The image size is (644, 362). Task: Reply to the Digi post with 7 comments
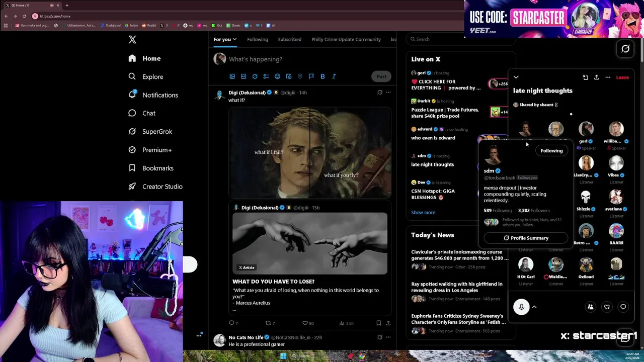click(x=233, y=323)
